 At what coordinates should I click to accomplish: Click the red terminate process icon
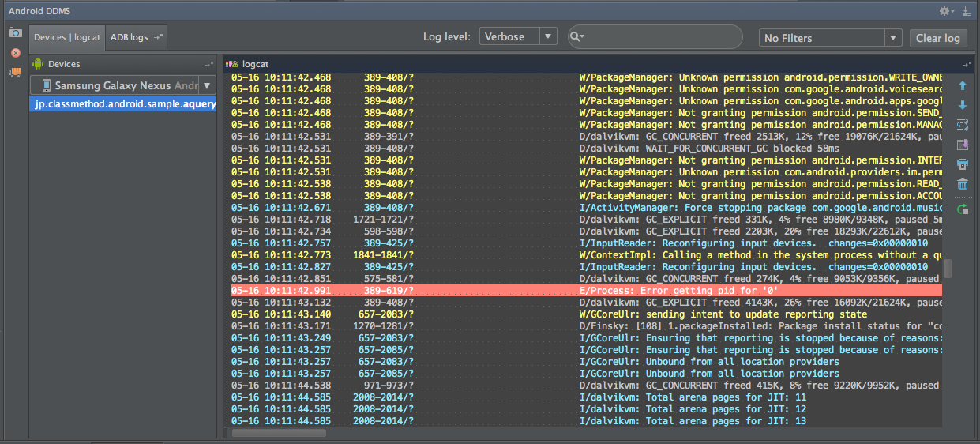(15, 53)
